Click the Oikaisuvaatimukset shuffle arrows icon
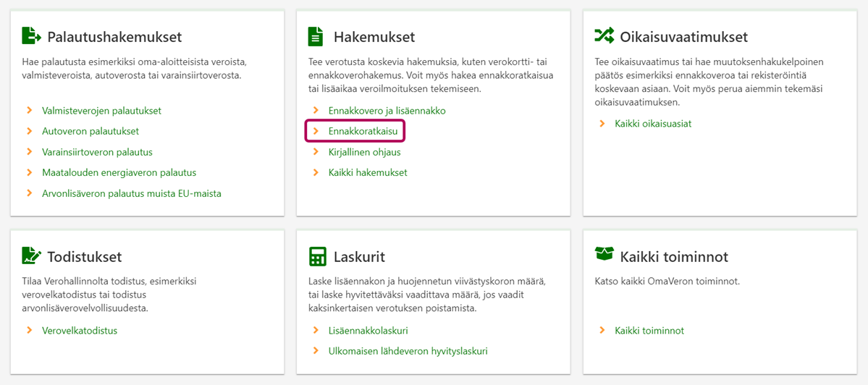The height and width of the screenshot is (385, 868). click(604, 35)
